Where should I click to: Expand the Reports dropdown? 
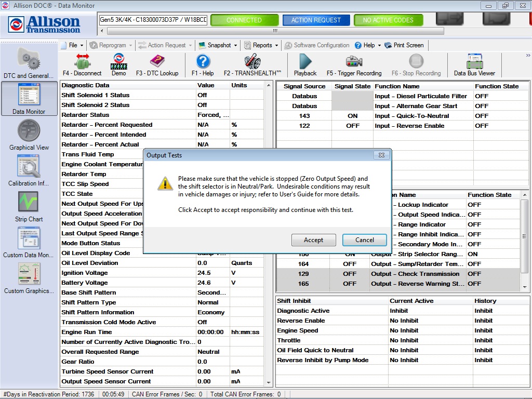click(x=262, y=45)
